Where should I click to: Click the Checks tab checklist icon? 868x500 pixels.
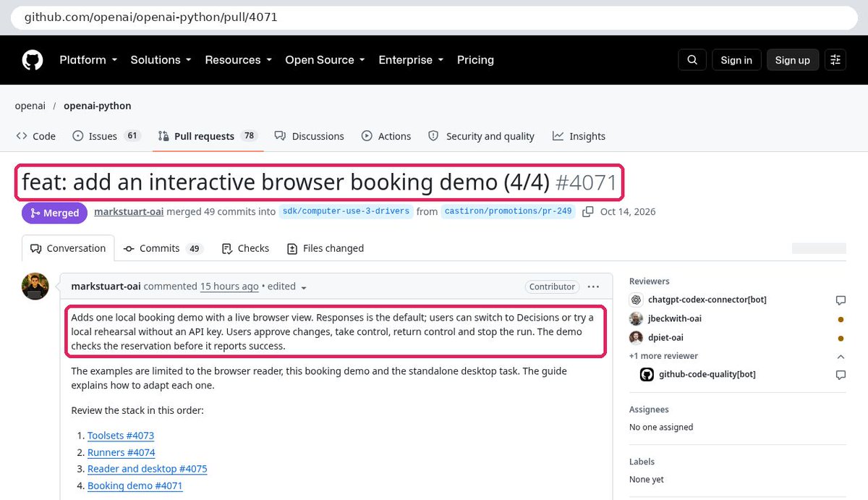pyautogui.click(x=227, y=248)
